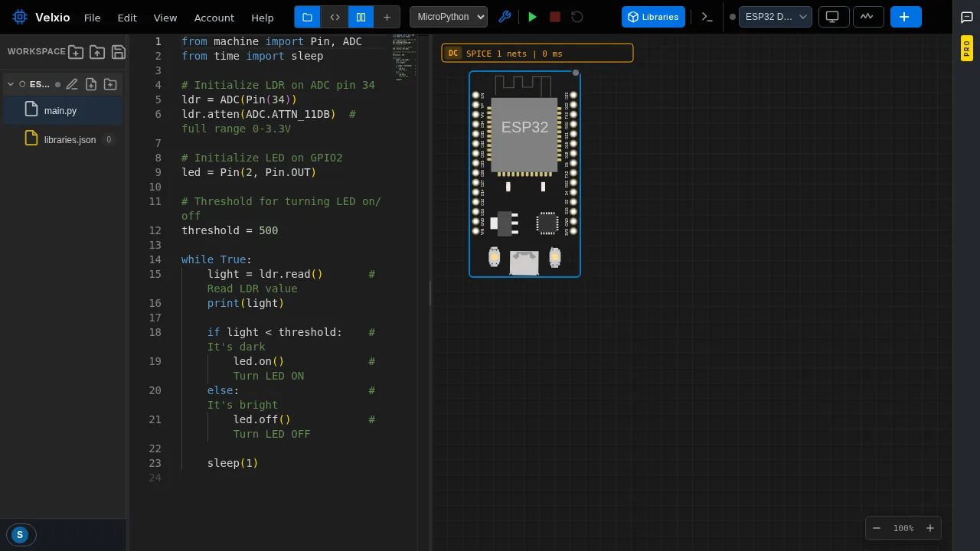Open the serial terminal icon
The width and height of the screenshot is (980, 551).
click(x=707, y=17)
